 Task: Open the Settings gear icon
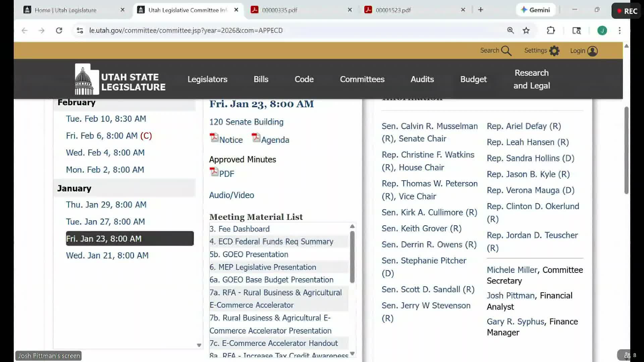click(x=554, y=51)
